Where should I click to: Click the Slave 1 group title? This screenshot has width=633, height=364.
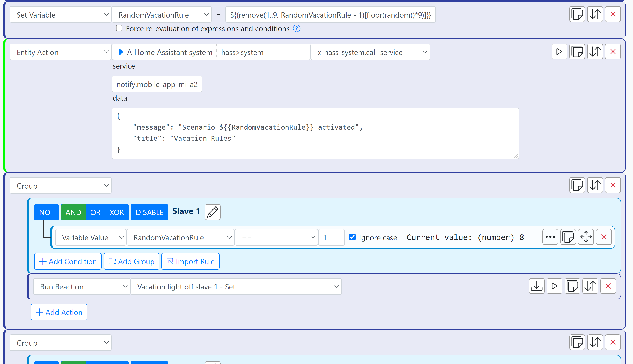(186, 211)
